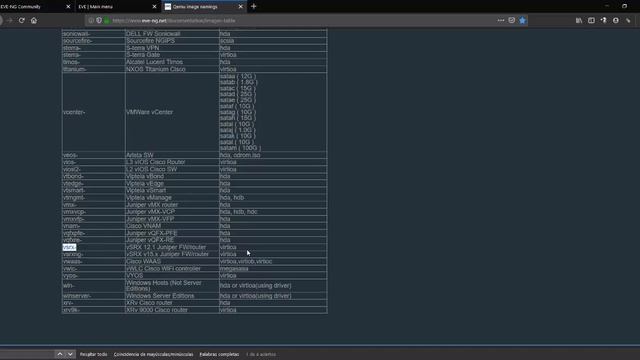Screen dimensions: 640x360
Task: Click NXOS Titanium Cisco cell
Action: click(172, 69)
